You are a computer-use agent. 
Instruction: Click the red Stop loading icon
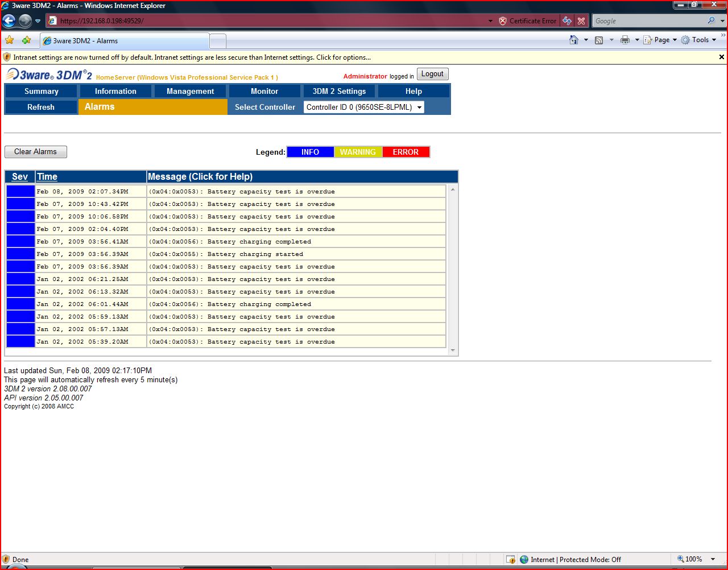point(581,21)
